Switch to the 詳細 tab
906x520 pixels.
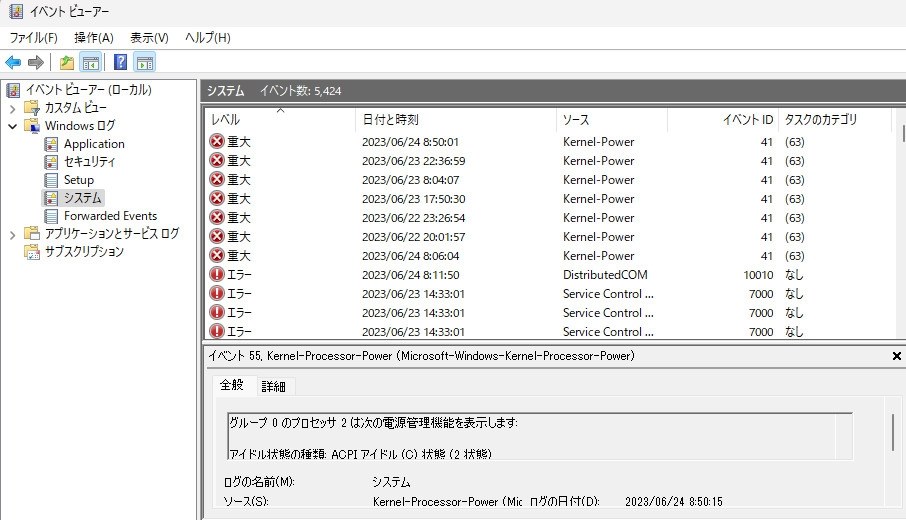coord(273,387)
